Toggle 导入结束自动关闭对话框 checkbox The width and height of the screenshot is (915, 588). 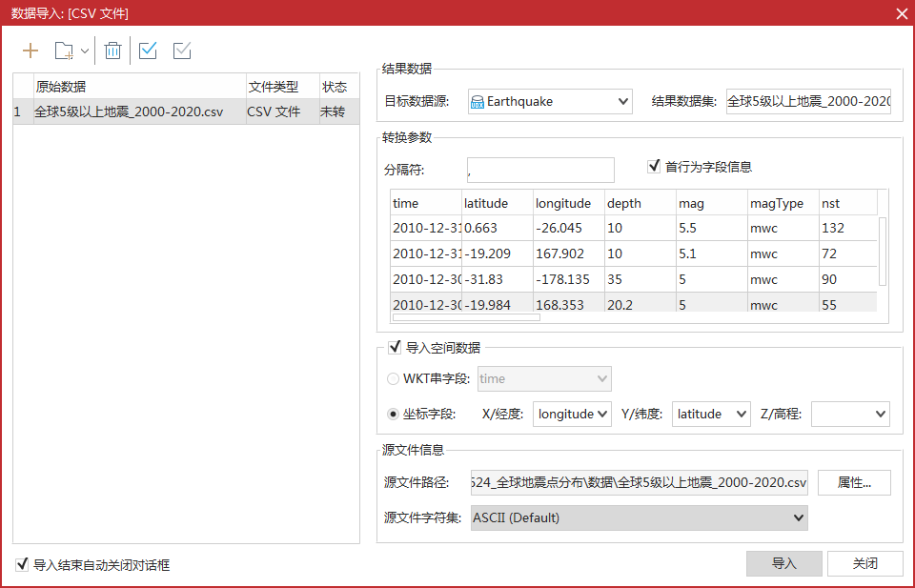coord(22,564)
